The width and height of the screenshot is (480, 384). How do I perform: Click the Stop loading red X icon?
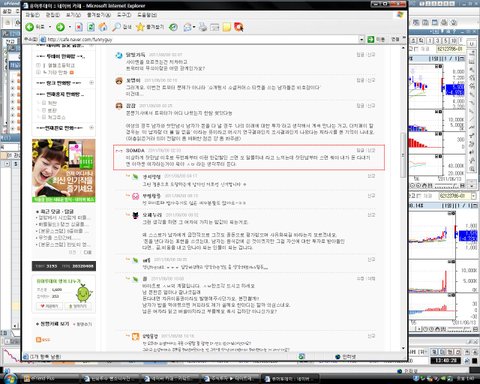click(79, 27)
